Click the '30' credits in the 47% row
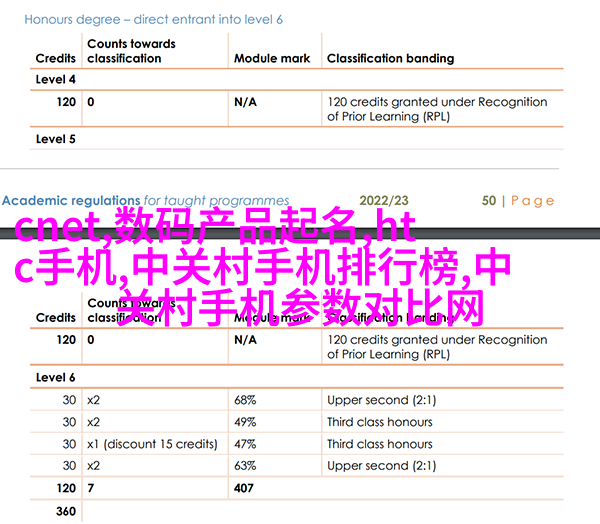 click(x=69, y=444)
